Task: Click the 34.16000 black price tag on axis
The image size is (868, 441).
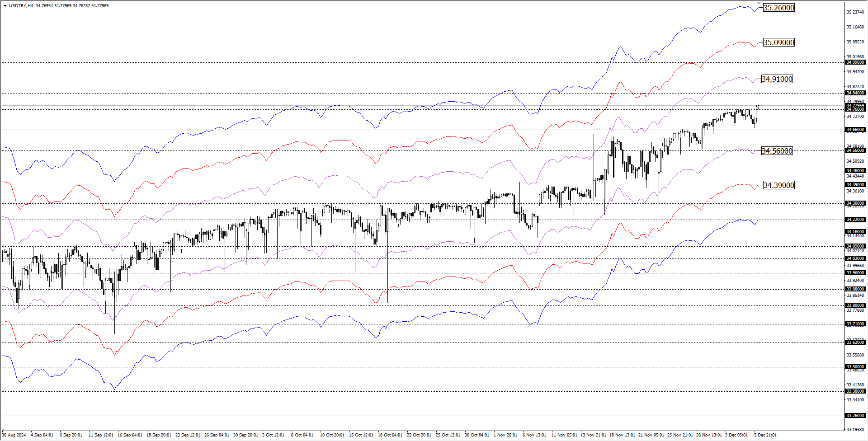Action: (855, 232)
